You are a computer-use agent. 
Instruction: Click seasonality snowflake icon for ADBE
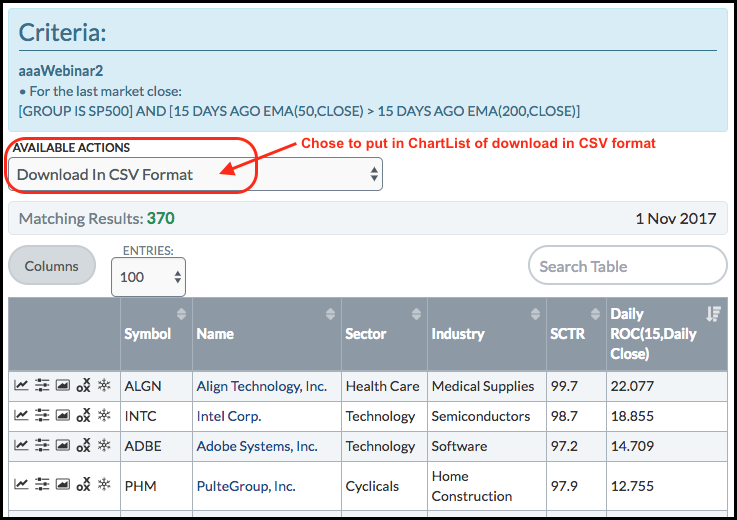tap(104, 446)
